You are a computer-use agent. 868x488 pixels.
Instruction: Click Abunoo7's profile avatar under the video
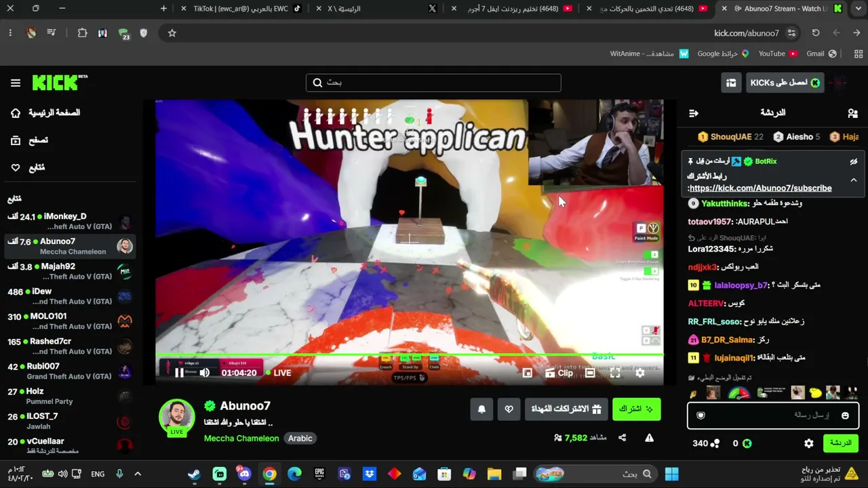tap(176, 416)
